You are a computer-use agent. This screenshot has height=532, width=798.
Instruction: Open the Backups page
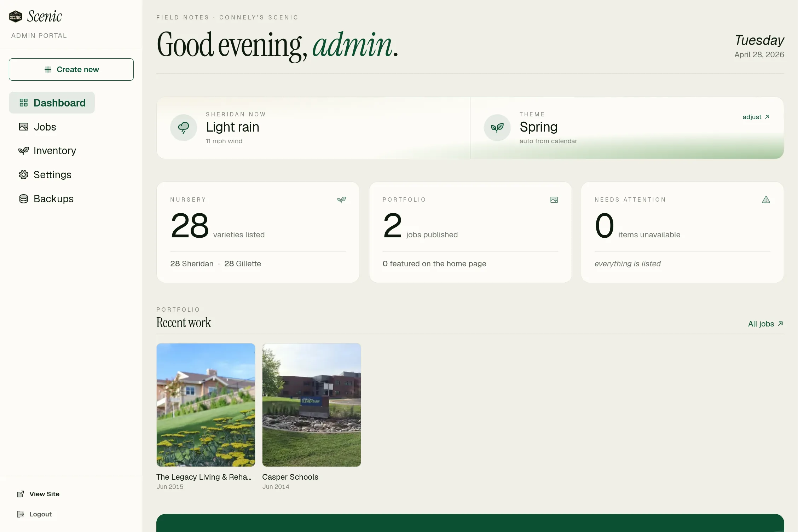coord(46,199)
